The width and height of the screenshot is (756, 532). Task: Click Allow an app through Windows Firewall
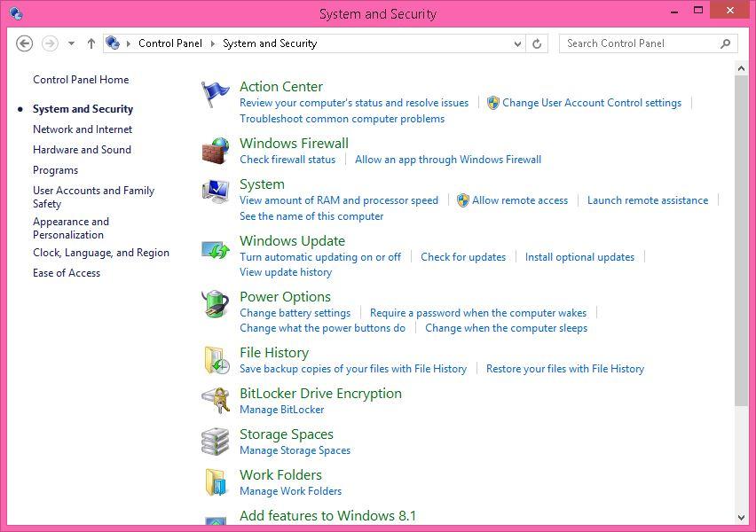448,160
